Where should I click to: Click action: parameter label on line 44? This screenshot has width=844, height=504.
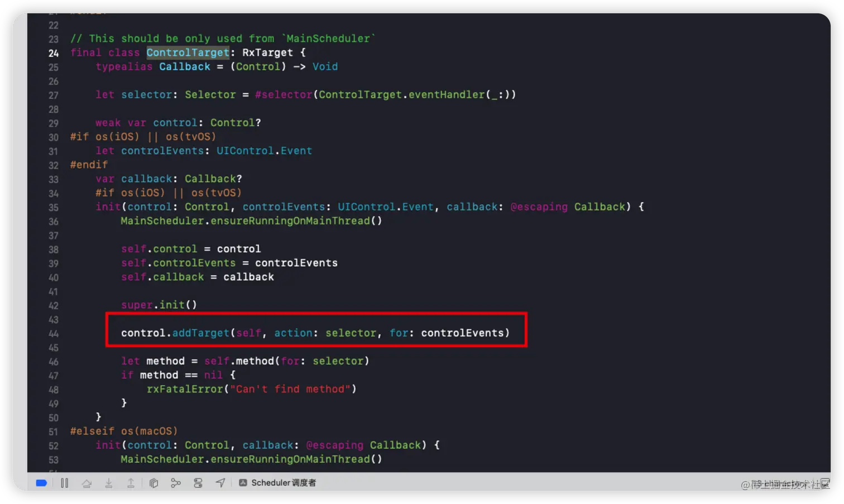click(296, 333)
